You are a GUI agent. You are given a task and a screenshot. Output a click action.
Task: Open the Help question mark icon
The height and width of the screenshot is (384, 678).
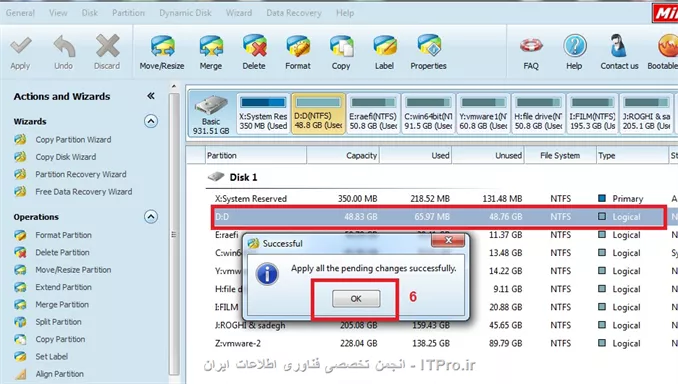pyautogui.click(x=575, y=46)
